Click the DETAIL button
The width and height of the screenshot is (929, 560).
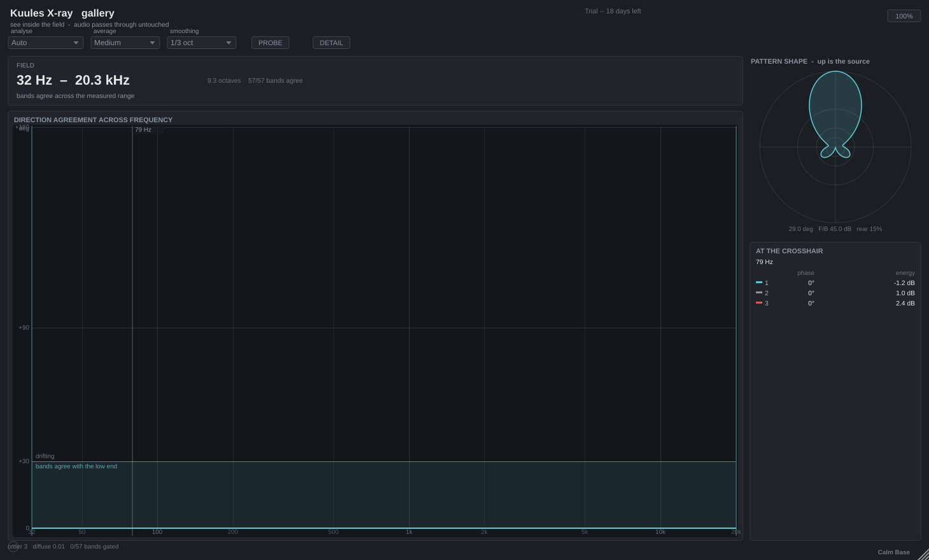tap(332, 43)
